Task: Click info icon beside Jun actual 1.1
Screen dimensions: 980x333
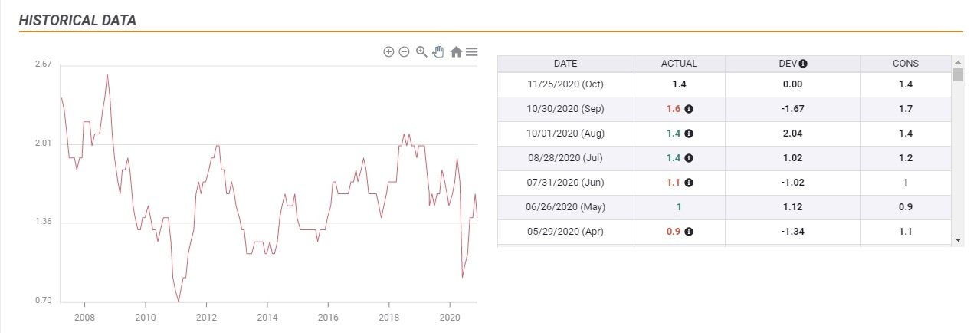Action: [x=689, y=183]
